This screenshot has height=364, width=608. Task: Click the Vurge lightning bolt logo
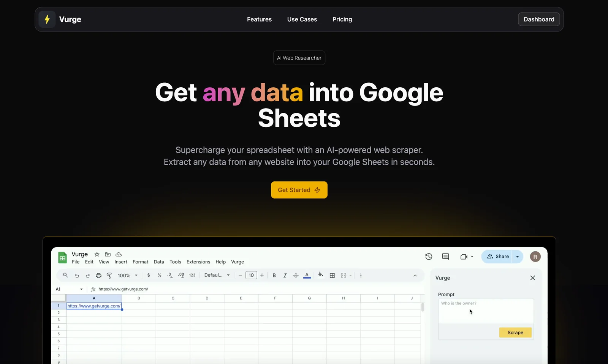coord(47,19)
